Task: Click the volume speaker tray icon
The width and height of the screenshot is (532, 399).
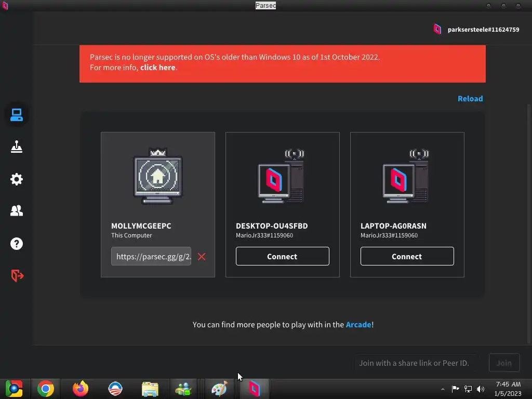Action: point(481,389)
